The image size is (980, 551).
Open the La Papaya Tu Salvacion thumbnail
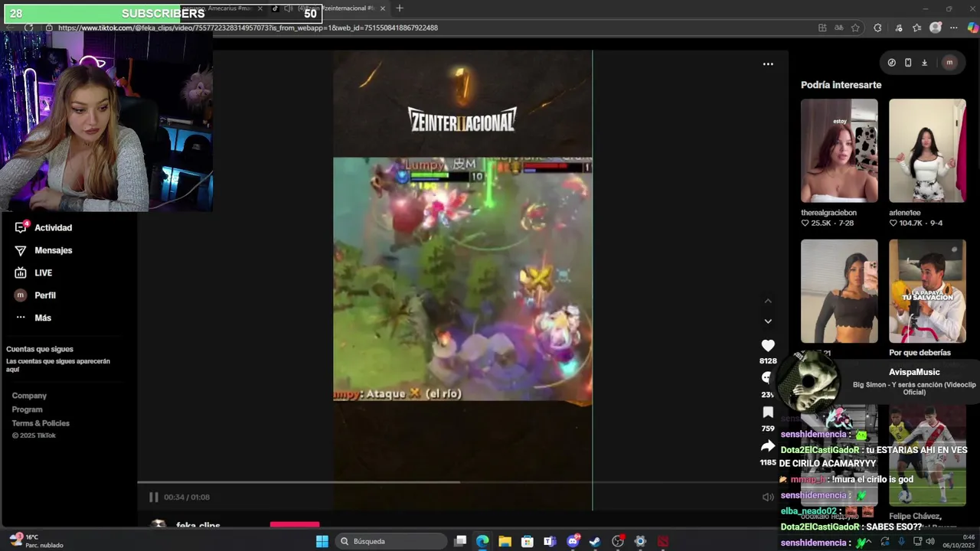pyautogui.click(x=927, y=291)
